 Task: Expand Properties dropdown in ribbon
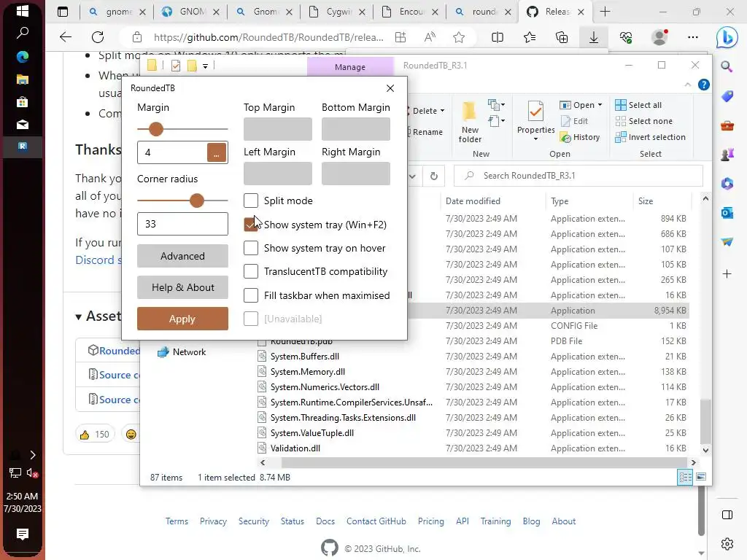(535, 139)
